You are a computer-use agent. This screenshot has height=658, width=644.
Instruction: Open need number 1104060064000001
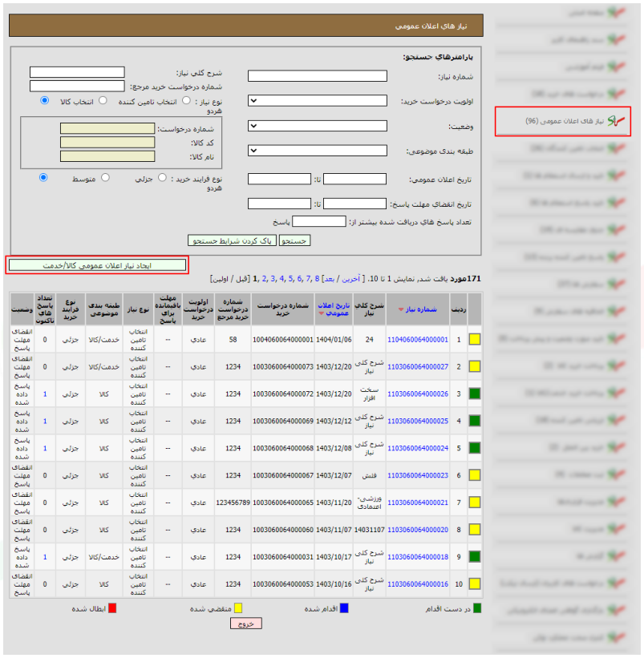point(418,340)
